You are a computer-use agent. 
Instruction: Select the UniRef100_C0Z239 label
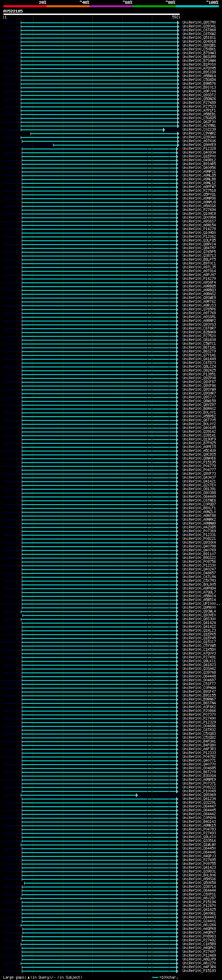click(x=199, y=129)
